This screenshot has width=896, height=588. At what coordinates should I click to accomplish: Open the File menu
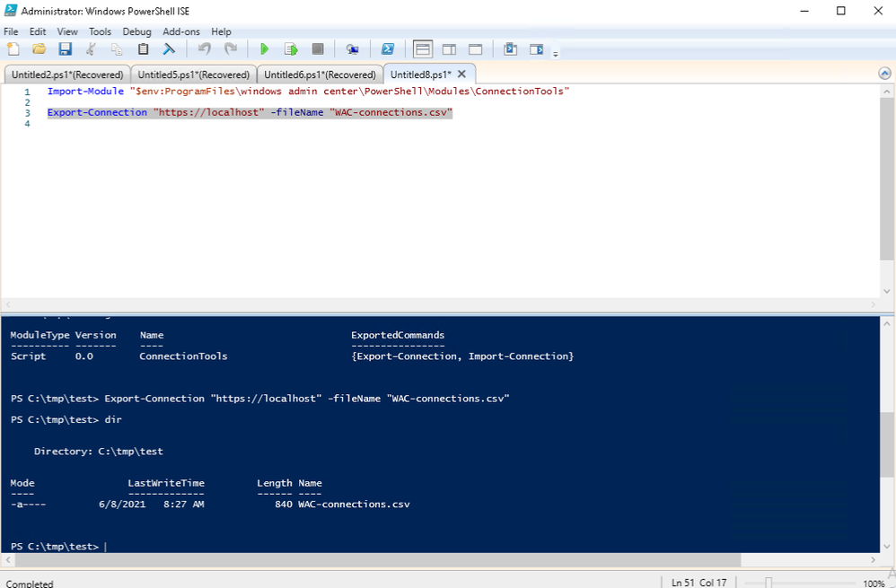click(11, 31)
